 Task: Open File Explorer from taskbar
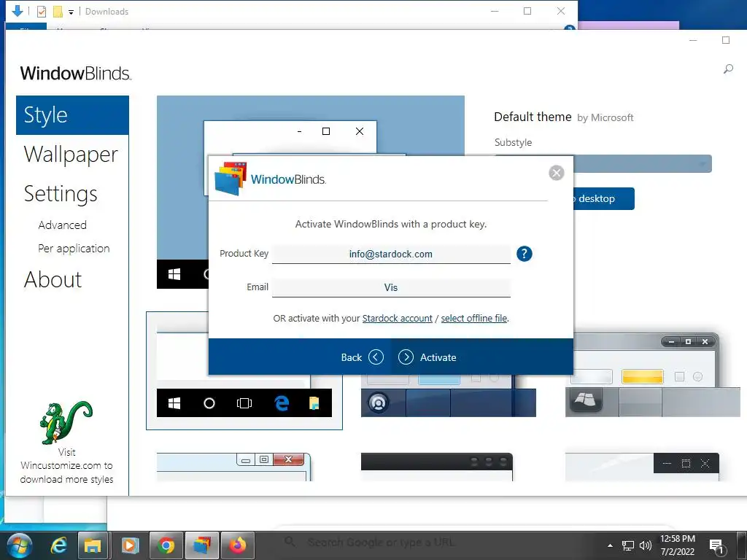click(93, 545)
